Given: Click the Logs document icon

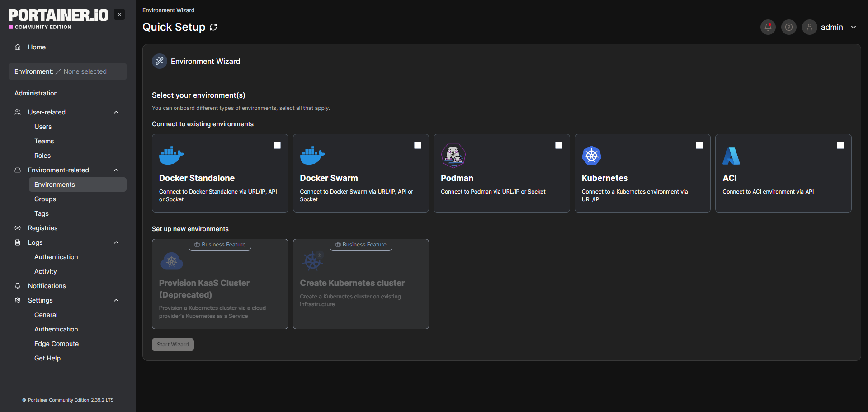Looking at the screenshot, I should point(18,242).
